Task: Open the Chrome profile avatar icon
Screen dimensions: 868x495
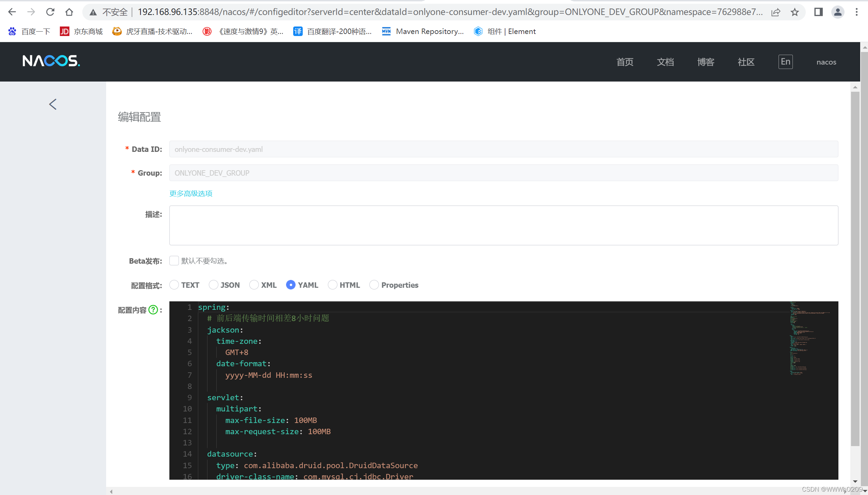Action: (838, 12)
